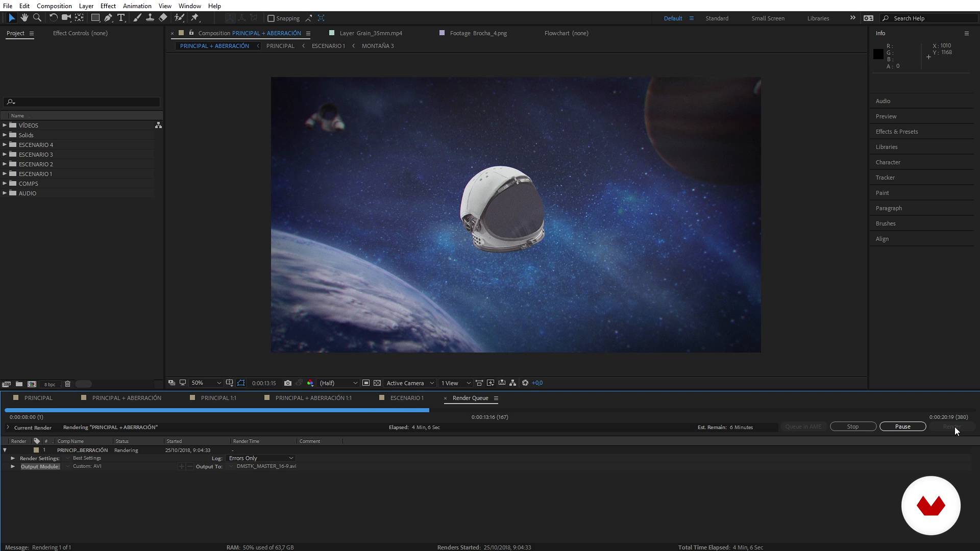Viewport: 980px width, 551px height.
Task: Open the grid and guide options button
Action: point(230,383)
